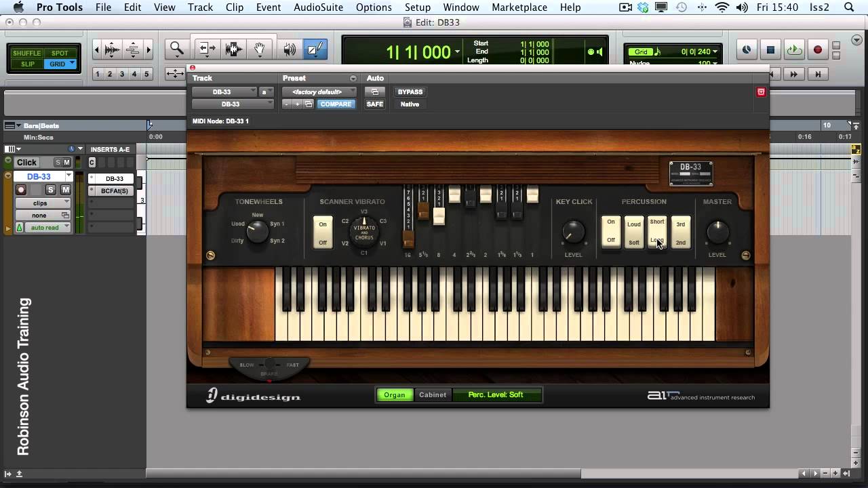Click the online sync clock button
868x488 pixels.
(x=747, y=49)
